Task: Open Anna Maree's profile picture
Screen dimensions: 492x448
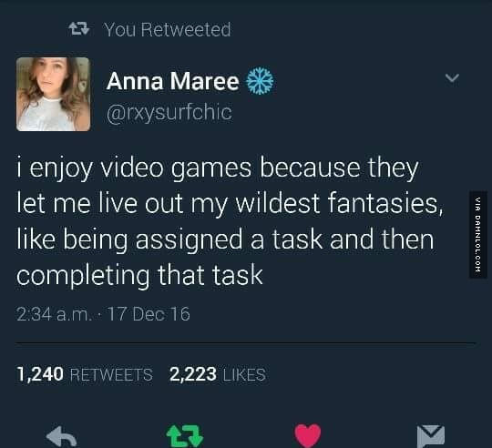Action: (x=54, y=94)
